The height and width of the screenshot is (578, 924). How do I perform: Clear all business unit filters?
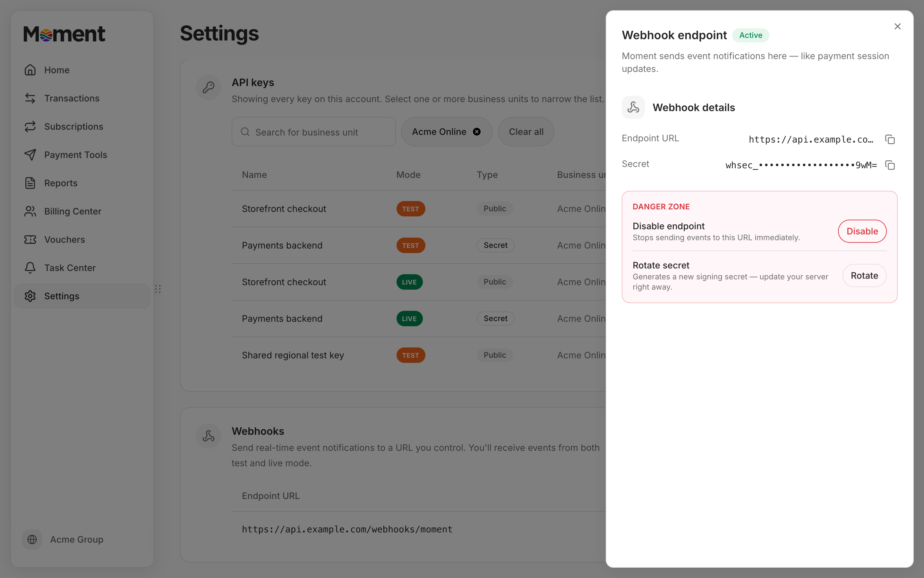point(526,132)
